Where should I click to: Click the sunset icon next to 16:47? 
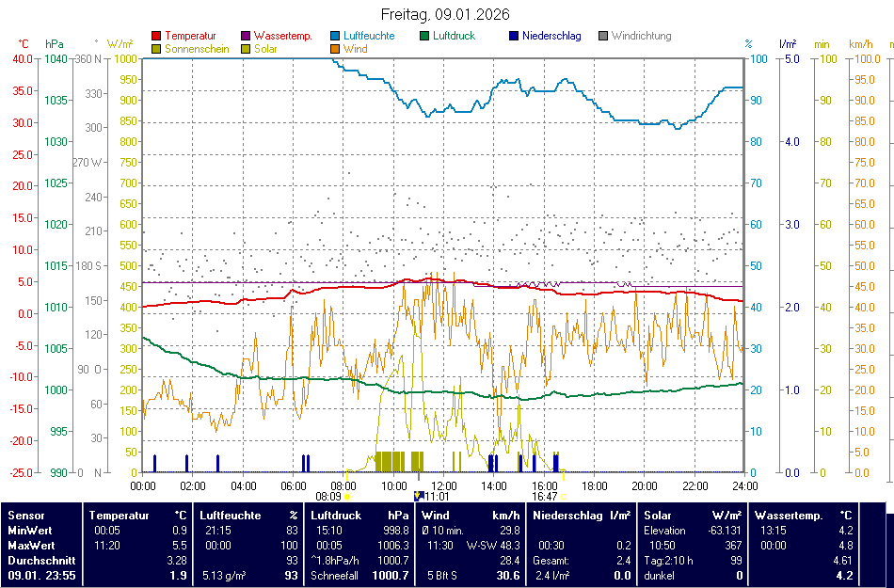564,496
